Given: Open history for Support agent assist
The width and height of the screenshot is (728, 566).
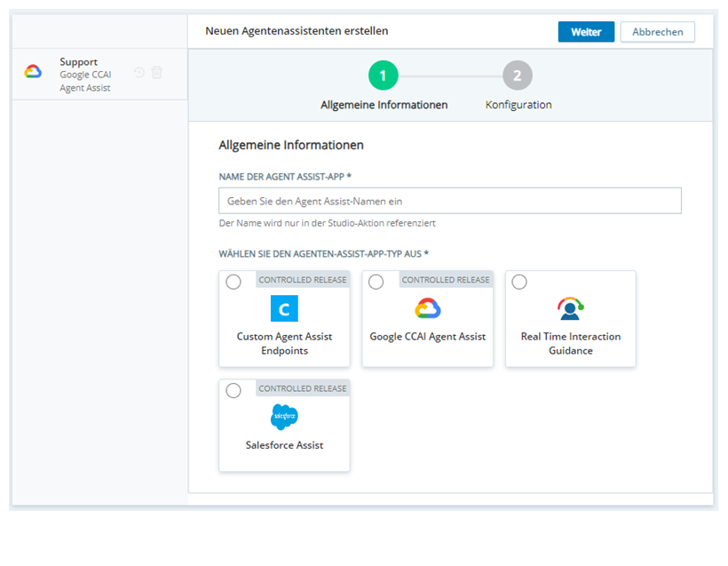Looking at the screenshot, I should tap(139, 73).
